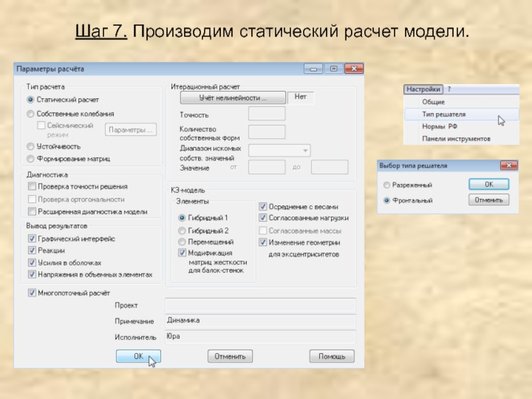Select Формирование матриц option
Screen dimensions: 532x399
[x=31, y=159]
